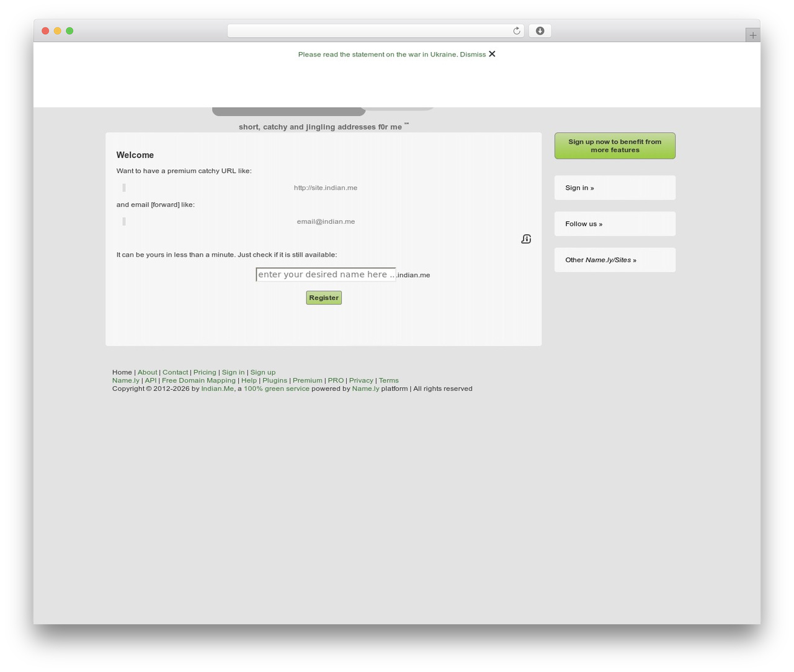Viewport: 794px width, 672px height.
Task: Click Sign up footer link
Action: tap(263, 373)
